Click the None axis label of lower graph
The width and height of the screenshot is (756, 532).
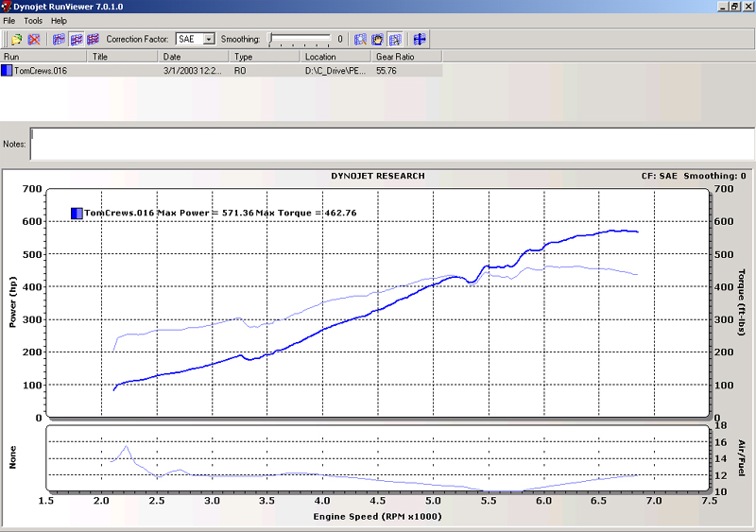[12, 457]
